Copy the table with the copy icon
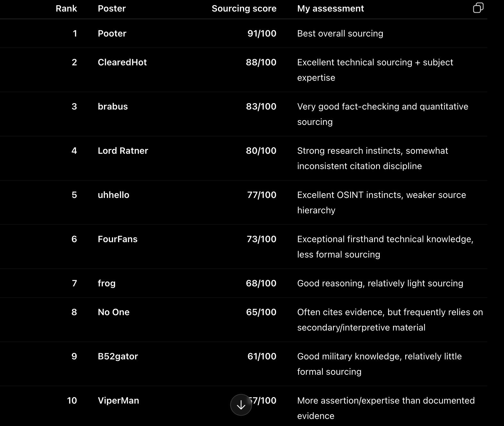The height and width of the screenshot is (426, 504). 478,8
